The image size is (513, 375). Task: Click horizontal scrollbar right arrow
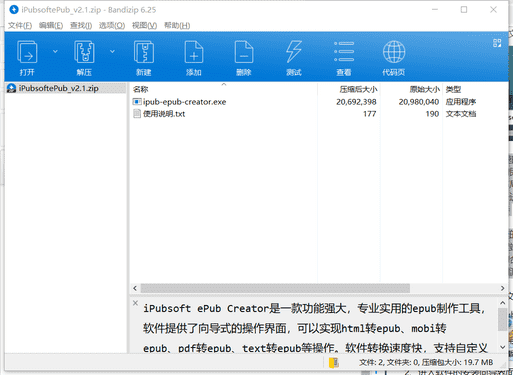(502, 288)
